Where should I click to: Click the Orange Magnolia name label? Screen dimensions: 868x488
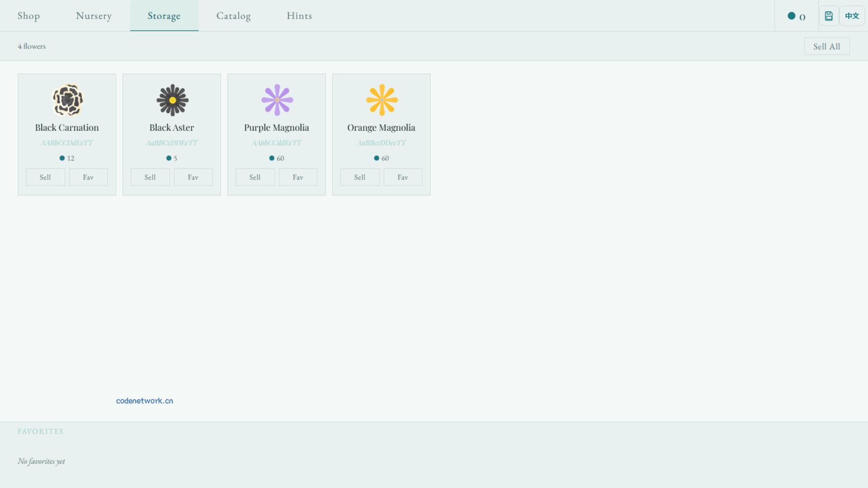coord(381,128)
